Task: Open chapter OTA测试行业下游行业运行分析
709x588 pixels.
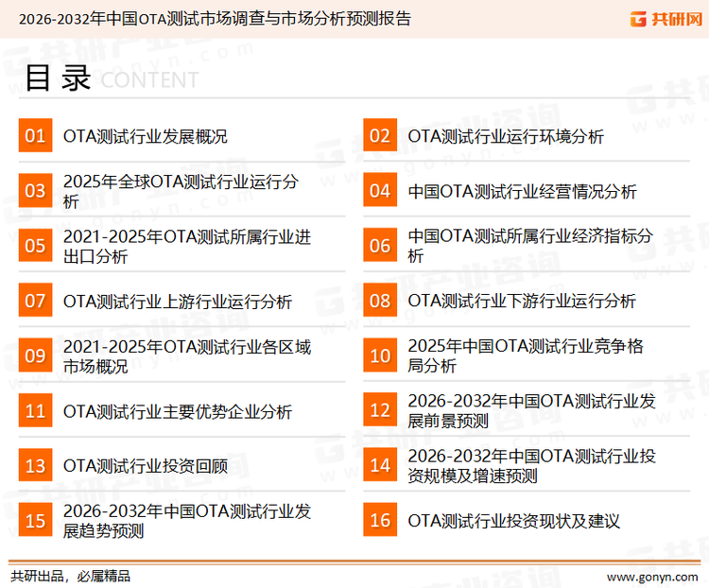Action: point(522,302)
